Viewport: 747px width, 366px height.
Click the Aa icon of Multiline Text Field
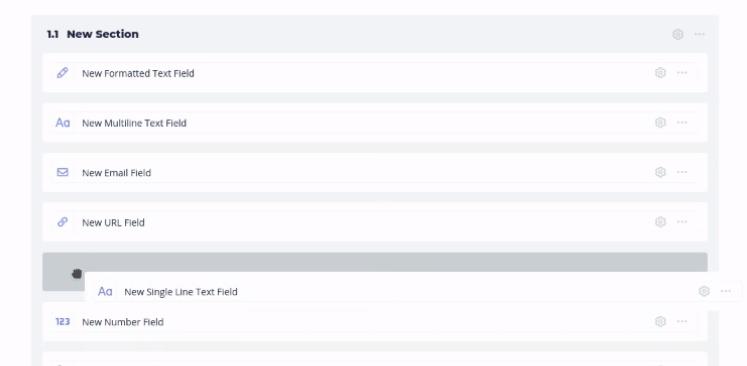click(62, 123)
